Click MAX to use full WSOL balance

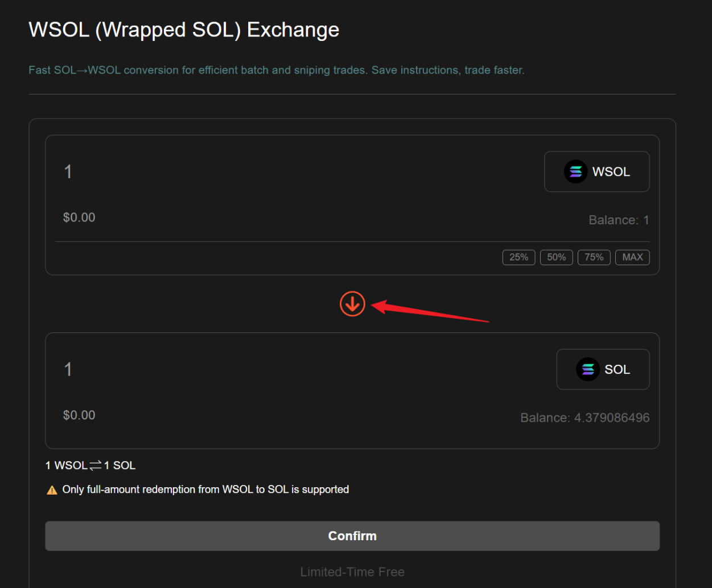pos(632,257)
